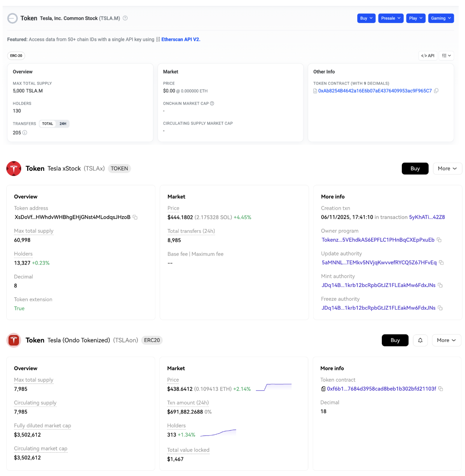Viewport: 465px width, 476px height.
Task: Click the help icon next to TSLA.M
Action: [x=125, y=18]
